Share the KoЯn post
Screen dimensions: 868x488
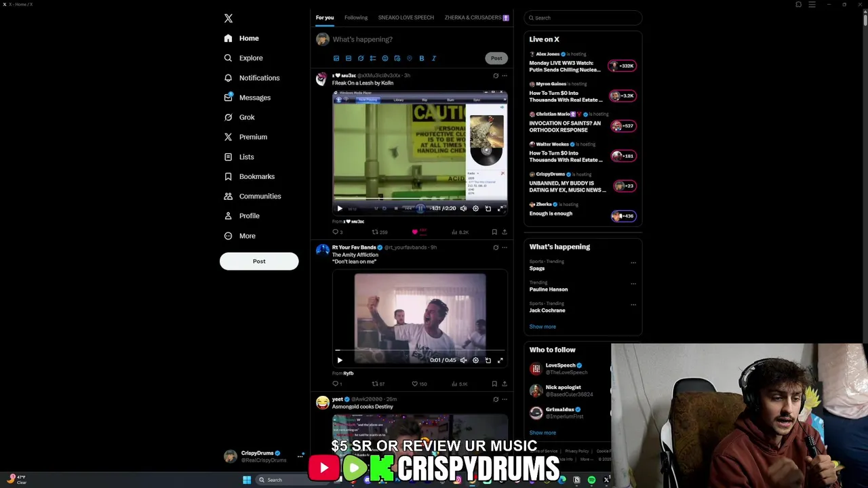504,232
